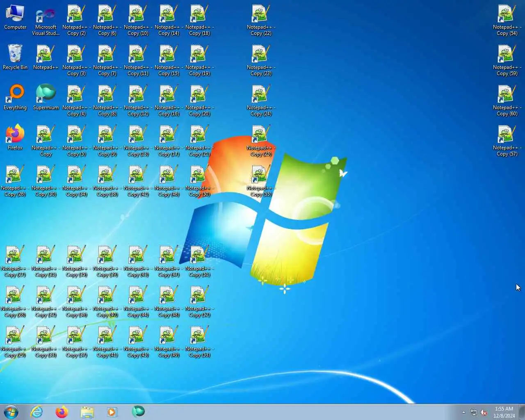This screenshot has width=525, height=420.
Task: Select Notepad++ - Copy (46) icon
Action: pyautogui.click(x=169, y=181)
